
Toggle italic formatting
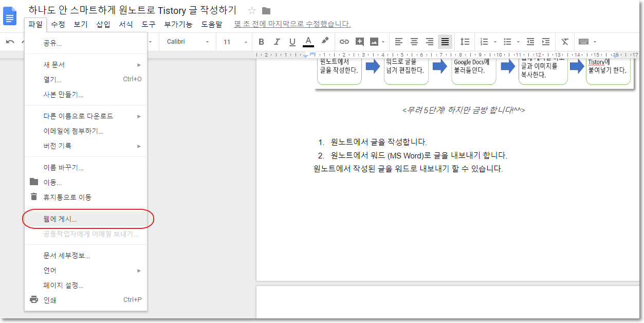coord(277,42)
